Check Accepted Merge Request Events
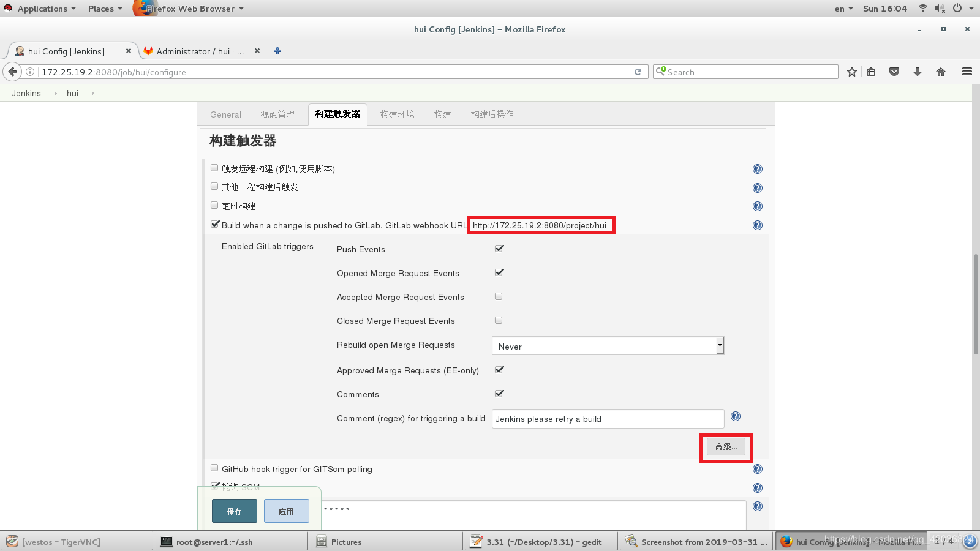This screenshot has height=551, width=980. (x=499, y=296)
